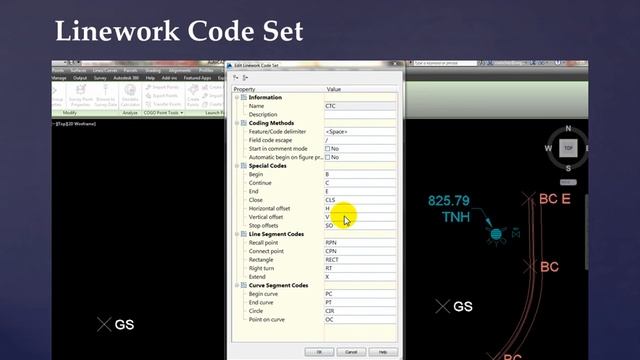The image size is (640, 360).
Task: Open the Alignments menu
Action: [x=180, y=71]
